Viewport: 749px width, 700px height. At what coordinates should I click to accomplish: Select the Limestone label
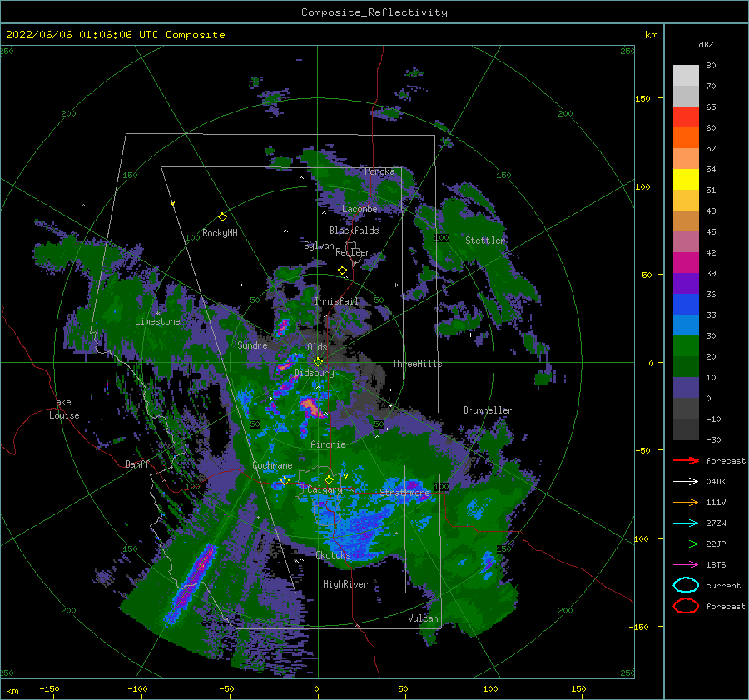pos(157,321)
